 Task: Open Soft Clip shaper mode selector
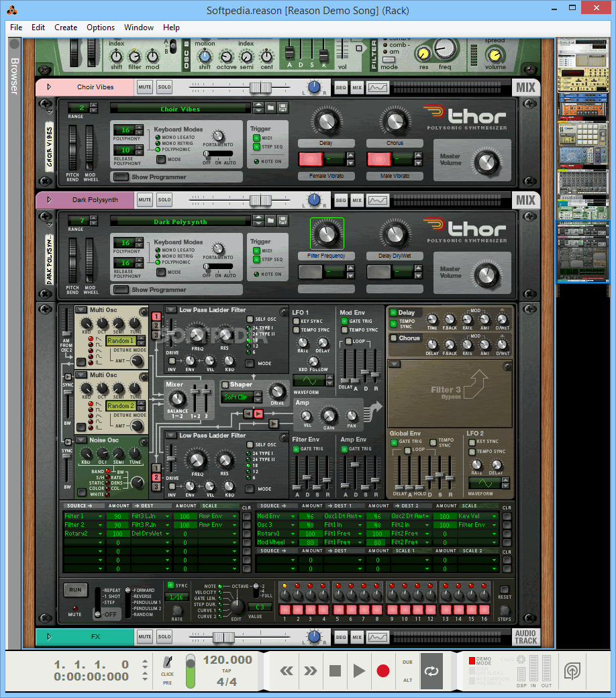coord(242,397)
